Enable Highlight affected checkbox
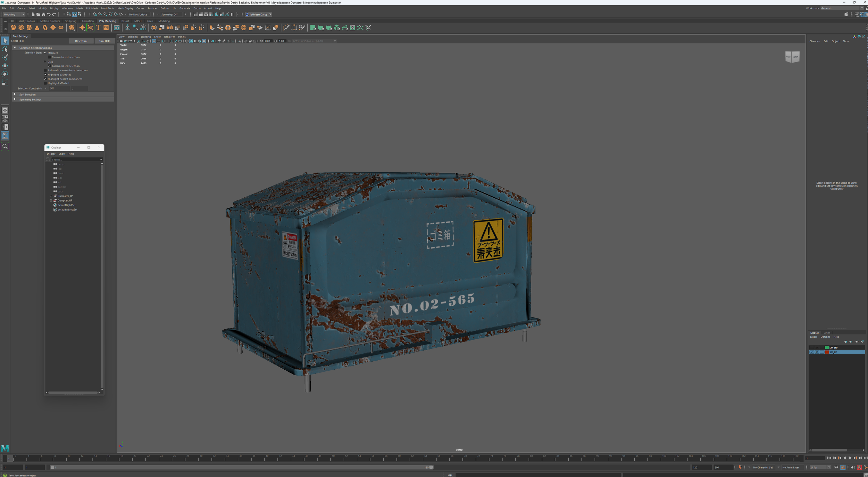 45,83
